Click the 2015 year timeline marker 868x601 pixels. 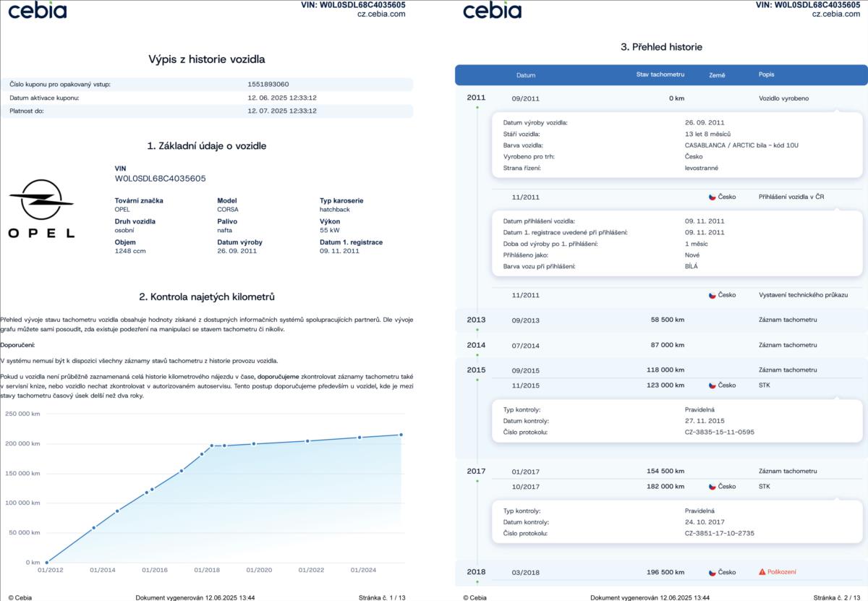(x=476, y=370)
